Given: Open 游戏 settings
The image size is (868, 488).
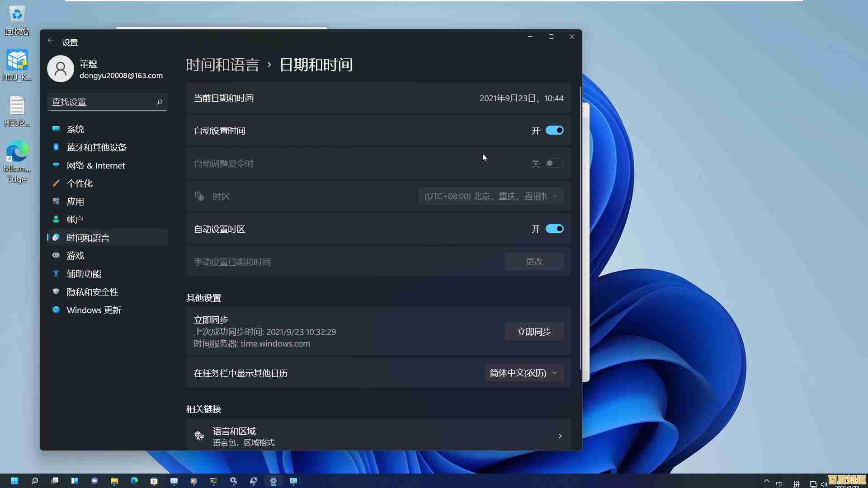Looking at the screenshot, I should (75, 255).
